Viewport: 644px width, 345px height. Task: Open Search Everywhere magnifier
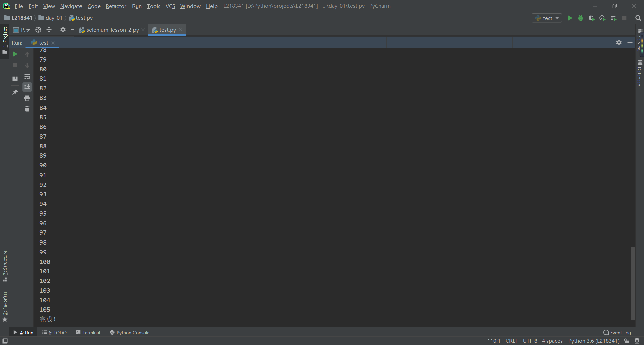[x=638, y=18]
